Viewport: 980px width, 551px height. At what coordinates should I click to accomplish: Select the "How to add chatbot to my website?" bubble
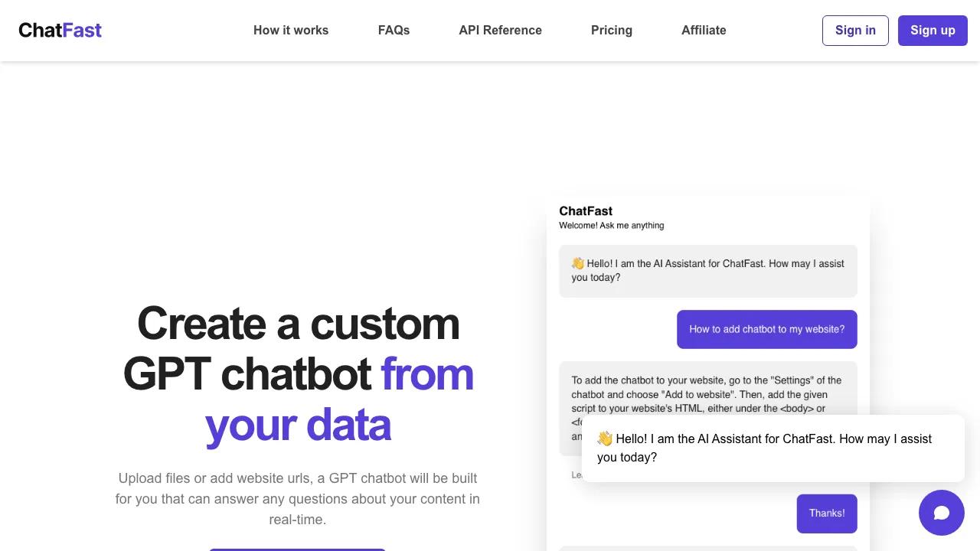pyautogui.click(x=766, y=329)
